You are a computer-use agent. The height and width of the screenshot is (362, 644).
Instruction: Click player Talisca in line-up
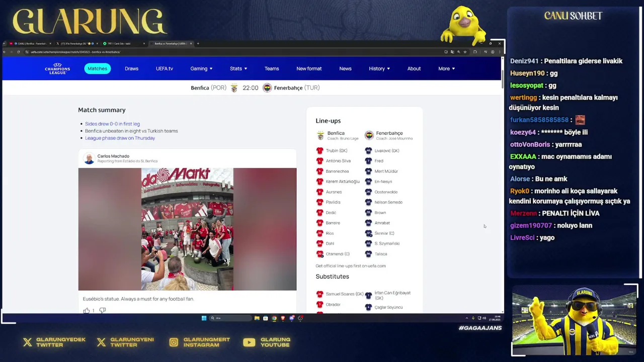tap(381, 254)
